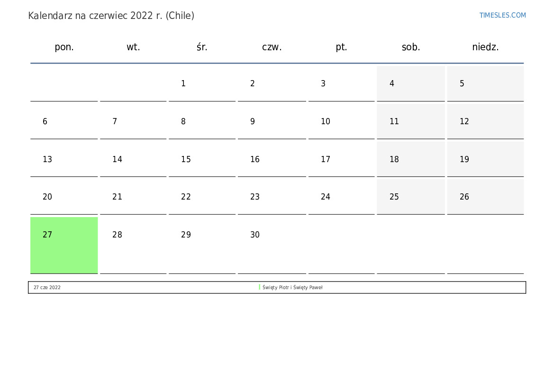554x392 pixels.
Task: Select day 10 in the calendar
Action: (x=341, y=121)
